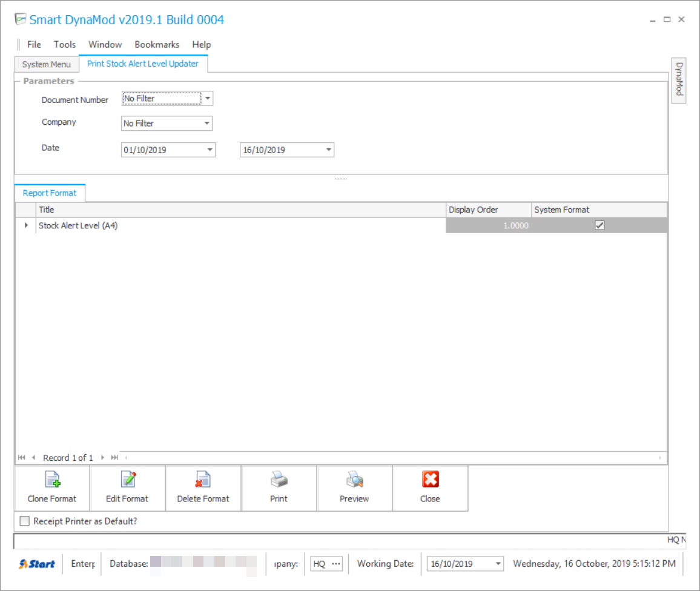Open the Window menu
This screenshot has width=700, height=591.
tap(105, 45)
